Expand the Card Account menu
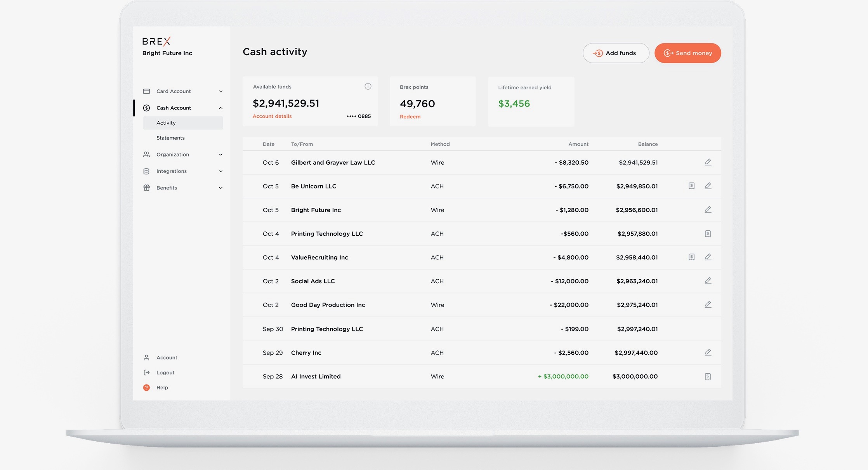 pyautogui.click(x=220, y=91)
